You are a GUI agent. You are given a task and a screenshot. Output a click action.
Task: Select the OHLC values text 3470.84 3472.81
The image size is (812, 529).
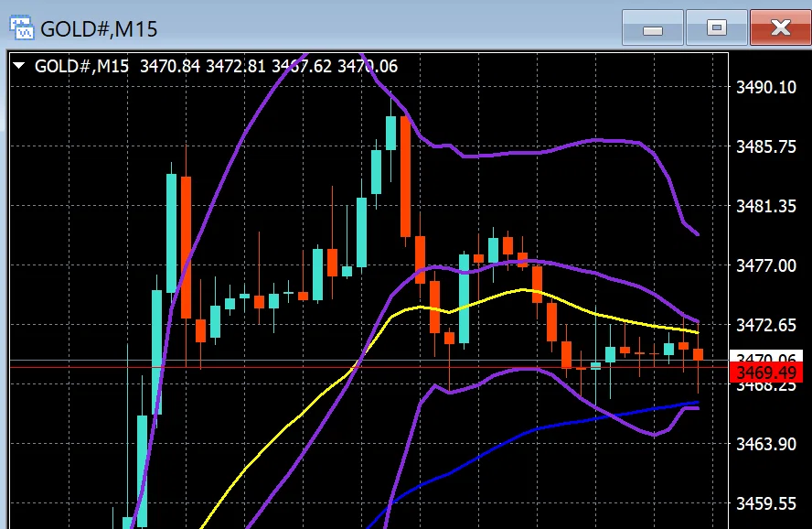point(202,66)
